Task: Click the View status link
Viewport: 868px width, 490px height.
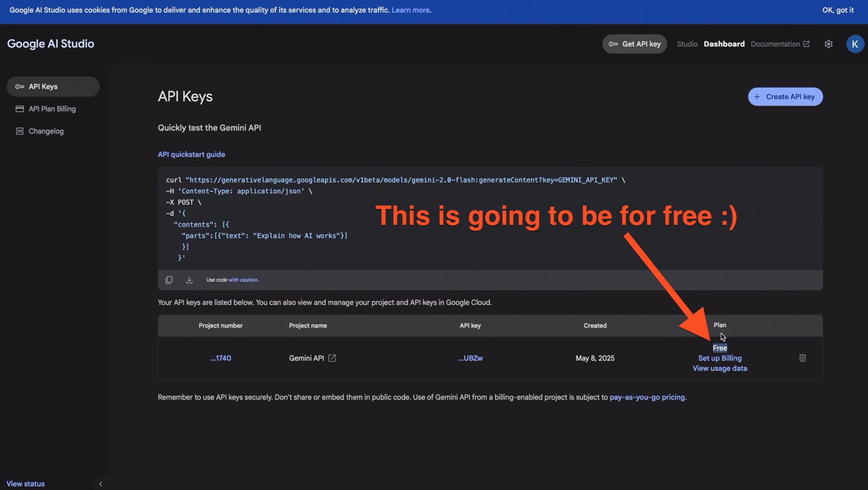Action: (26, 484)
